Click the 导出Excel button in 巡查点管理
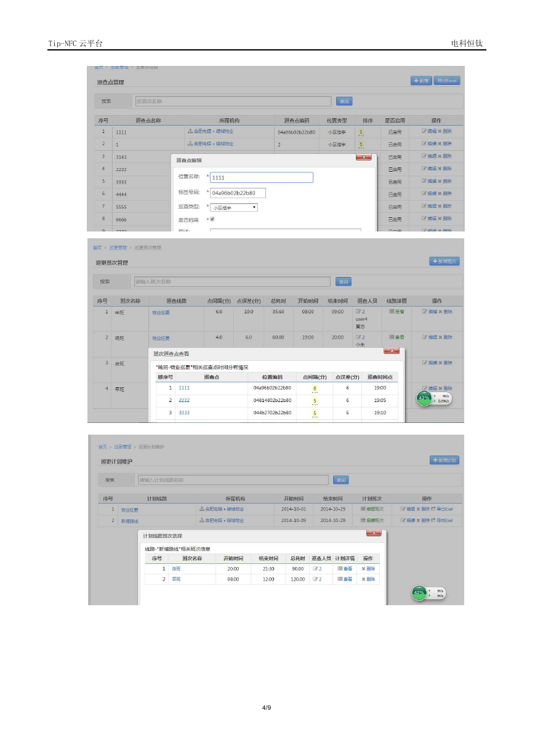535x756 pixels. coord(447,81)
